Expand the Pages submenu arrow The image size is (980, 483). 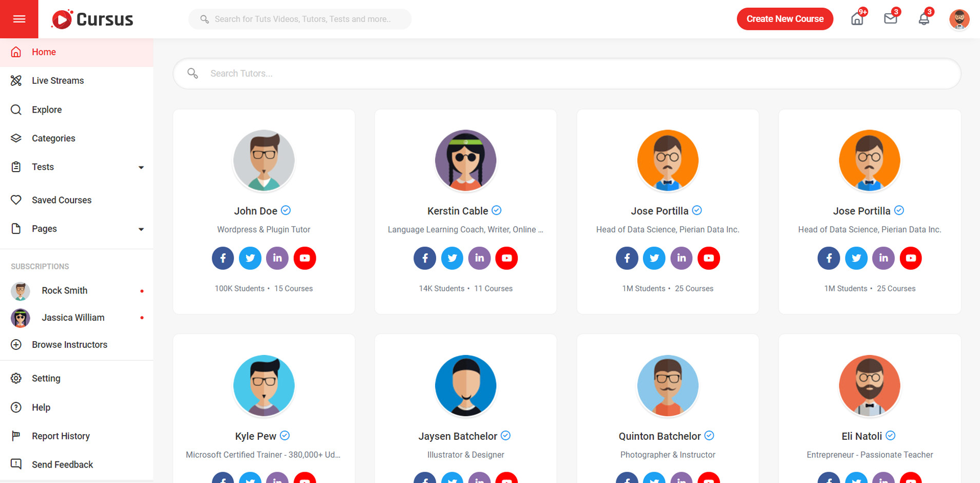click(141, 229)
